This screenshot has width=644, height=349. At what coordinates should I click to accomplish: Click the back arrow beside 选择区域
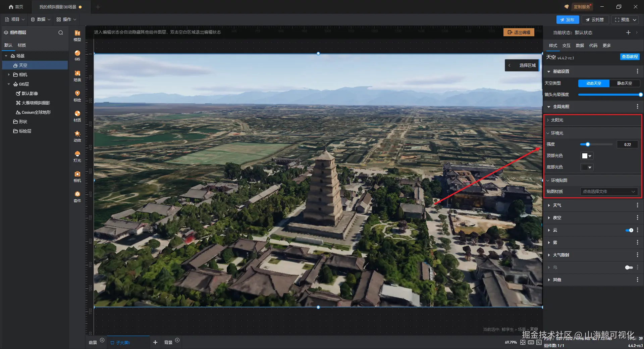pyautogui.click(x=509, y=65)
